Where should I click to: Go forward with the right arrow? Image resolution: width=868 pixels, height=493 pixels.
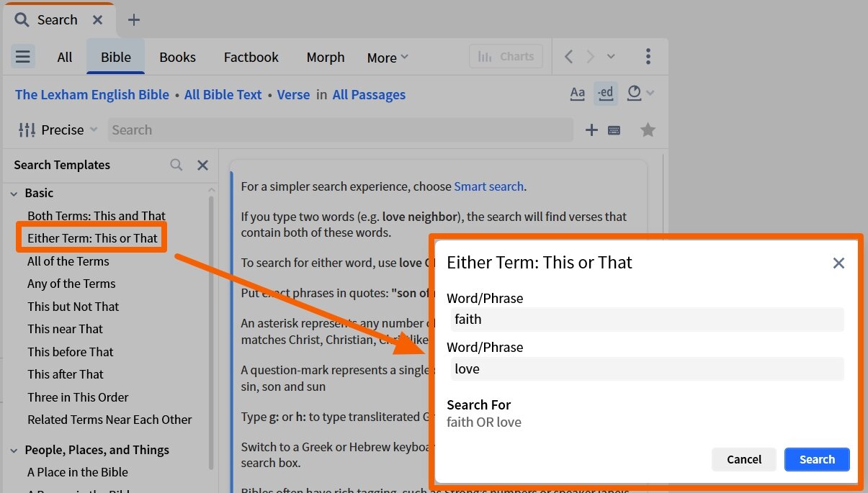click(590, 56)
